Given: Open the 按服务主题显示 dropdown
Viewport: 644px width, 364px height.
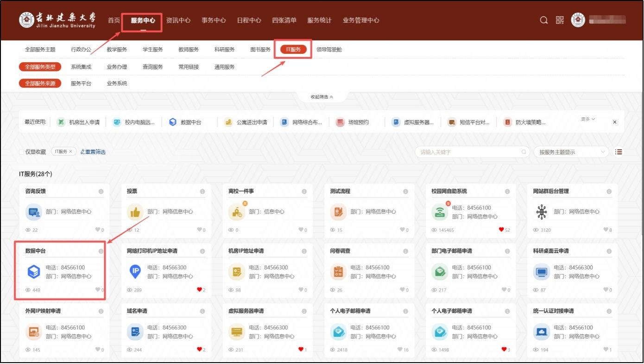Looking at the screenshot, I should [571, 152].
